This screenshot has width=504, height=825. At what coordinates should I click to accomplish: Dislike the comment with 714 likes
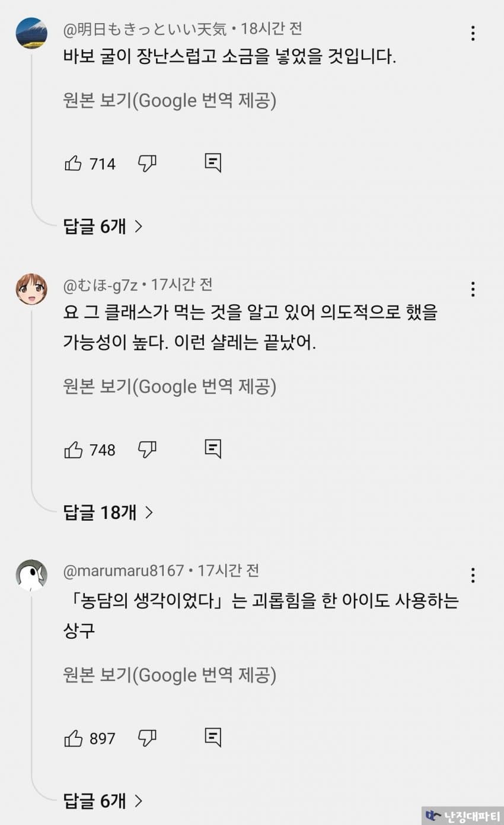(147, 163)
